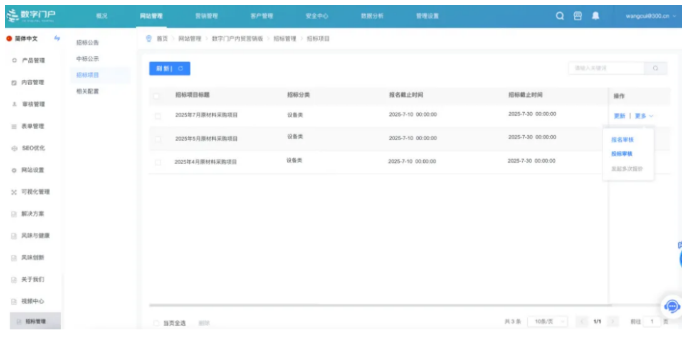
Task: Click the red flag icon next to 简体中文
Action: 9,38
